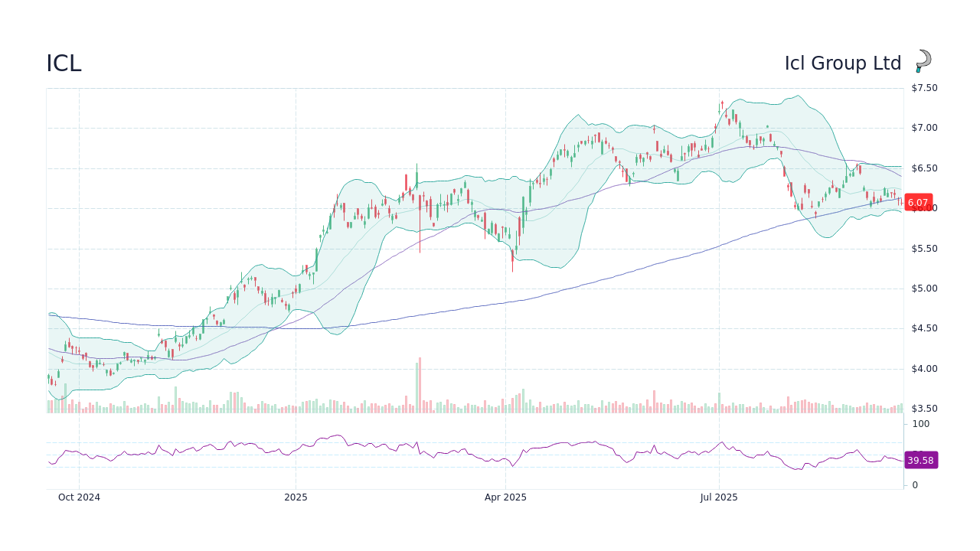
Task: Click the tallest volume bar below the chart
Action: point(419,383)
